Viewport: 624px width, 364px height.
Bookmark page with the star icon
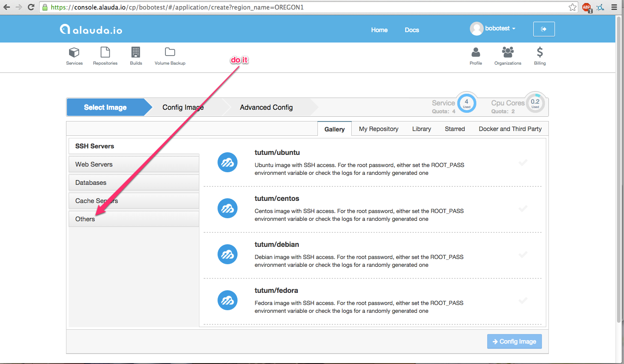pos(573,7)
